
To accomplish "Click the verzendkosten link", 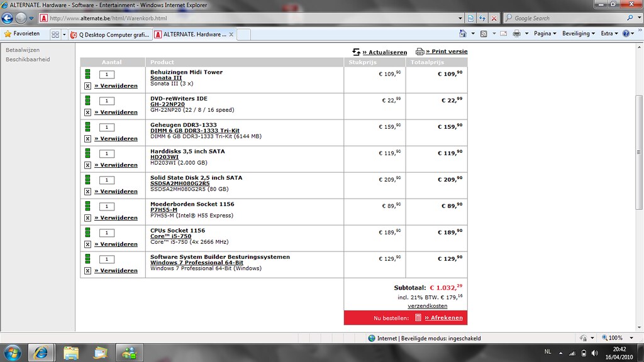I will click(x=428, y=306).
